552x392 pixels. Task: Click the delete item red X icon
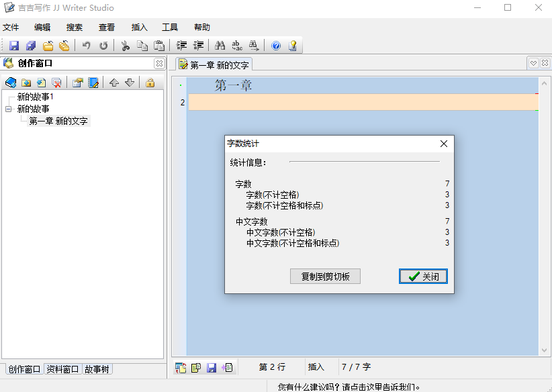[56, 83]
